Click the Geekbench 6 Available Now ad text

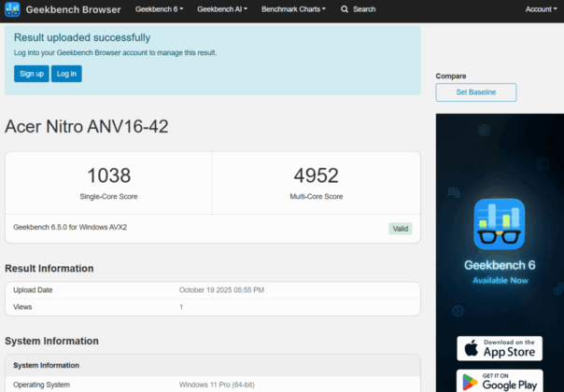500,273
